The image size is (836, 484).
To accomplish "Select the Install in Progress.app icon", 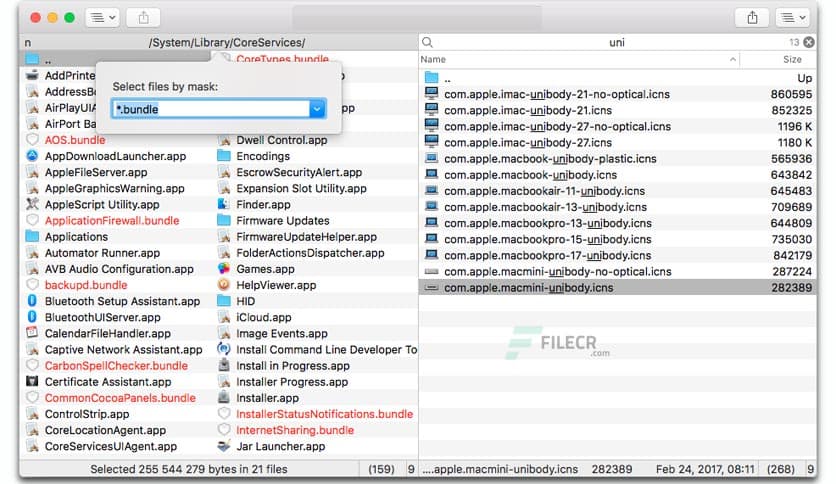I will [224, 366].
